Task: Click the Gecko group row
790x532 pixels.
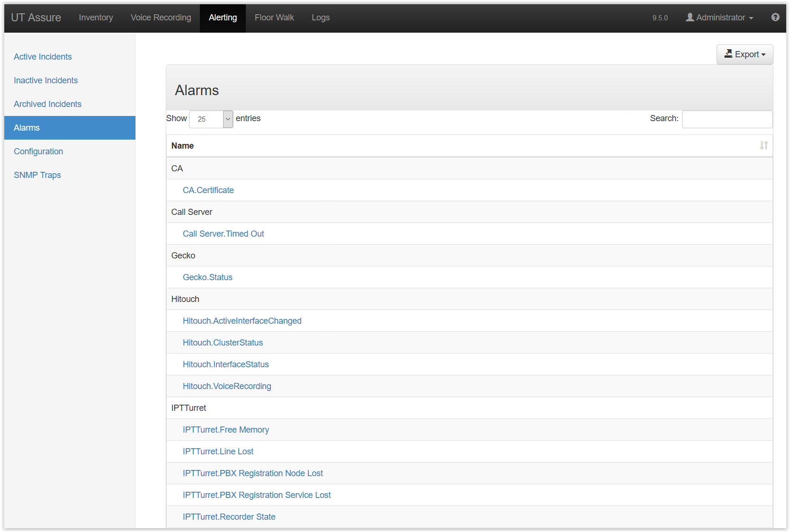Action: click(469, 256)
